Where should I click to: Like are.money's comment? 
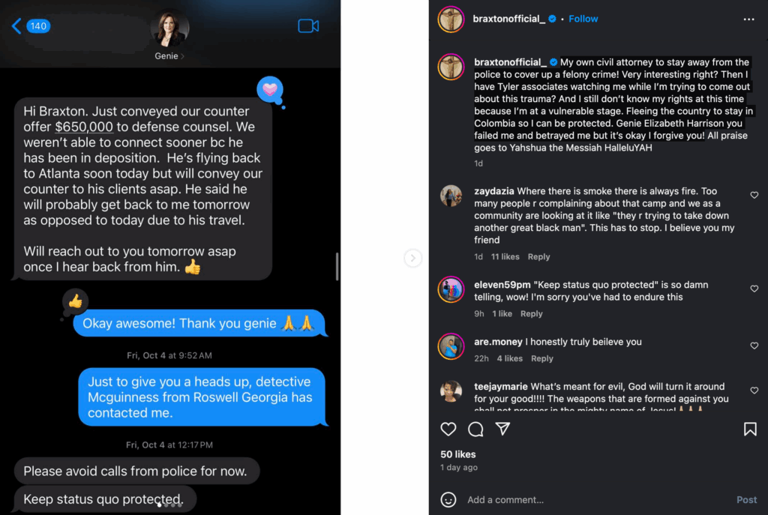point(754,346)
